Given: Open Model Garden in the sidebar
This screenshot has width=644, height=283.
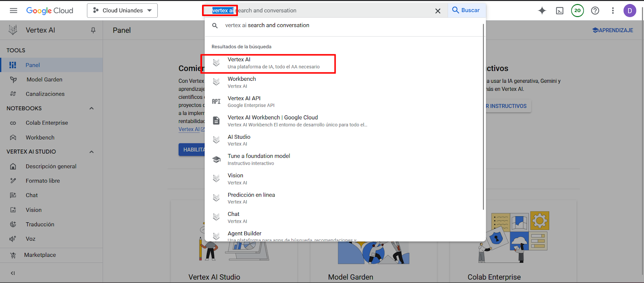Looking at the screenshot, I should (x=52, y=80).
